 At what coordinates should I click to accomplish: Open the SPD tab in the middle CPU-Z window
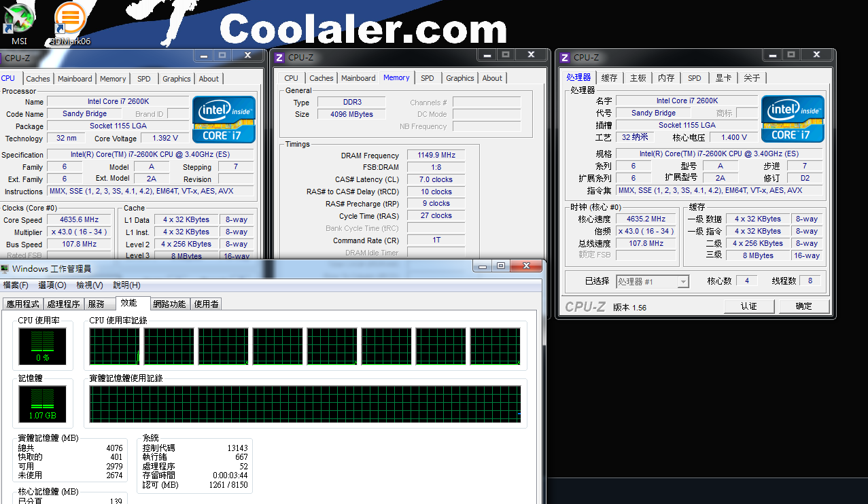pos(427,78)
